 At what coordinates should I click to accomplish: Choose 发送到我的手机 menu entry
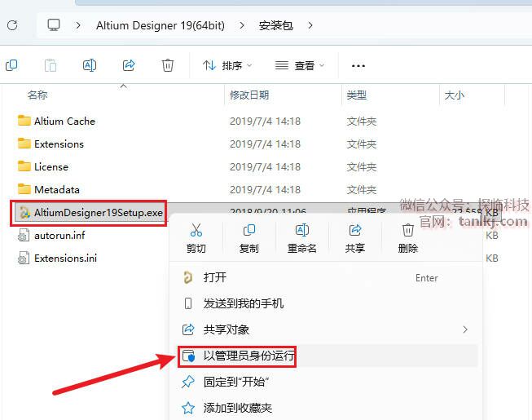pos(325,303)
